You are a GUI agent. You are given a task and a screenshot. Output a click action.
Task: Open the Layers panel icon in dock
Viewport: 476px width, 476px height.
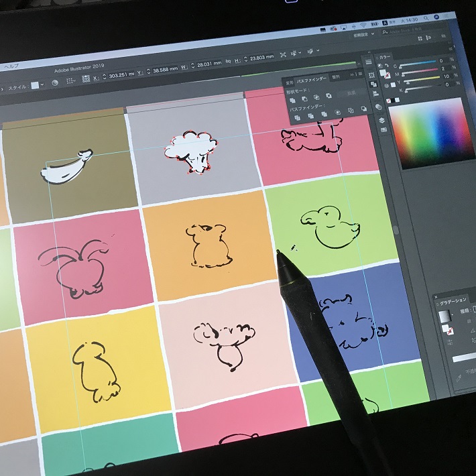pyautogui.click(x=381, y=121)
